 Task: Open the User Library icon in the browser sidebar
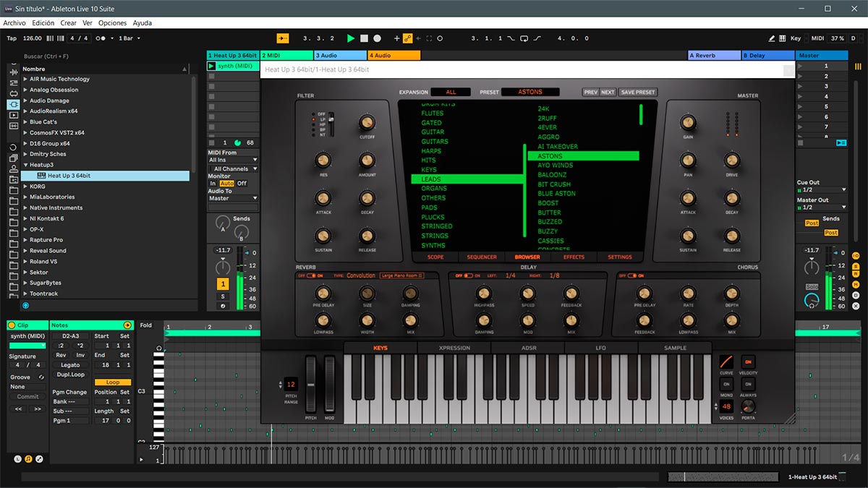(x=14, y=168)
